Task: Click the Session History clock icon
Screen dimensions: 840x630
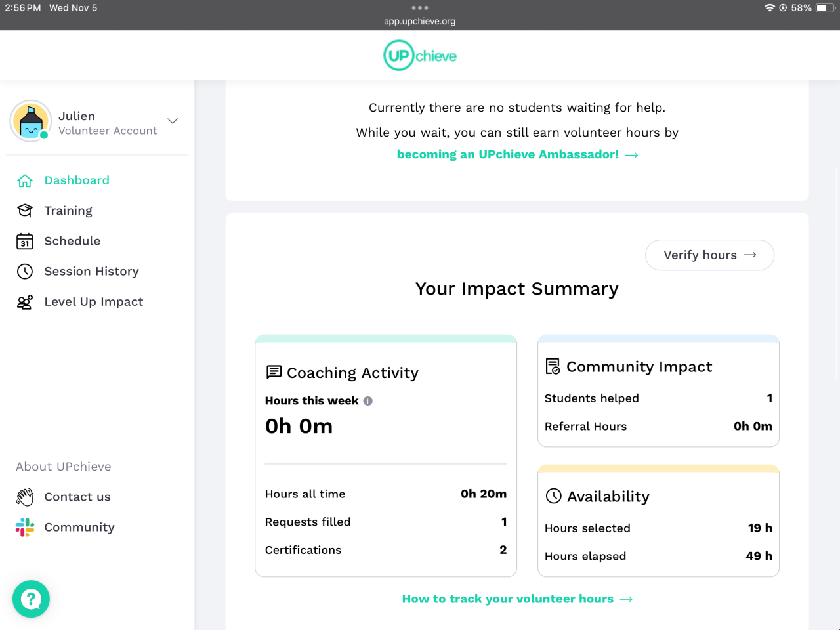Action: tap(25, 271)
